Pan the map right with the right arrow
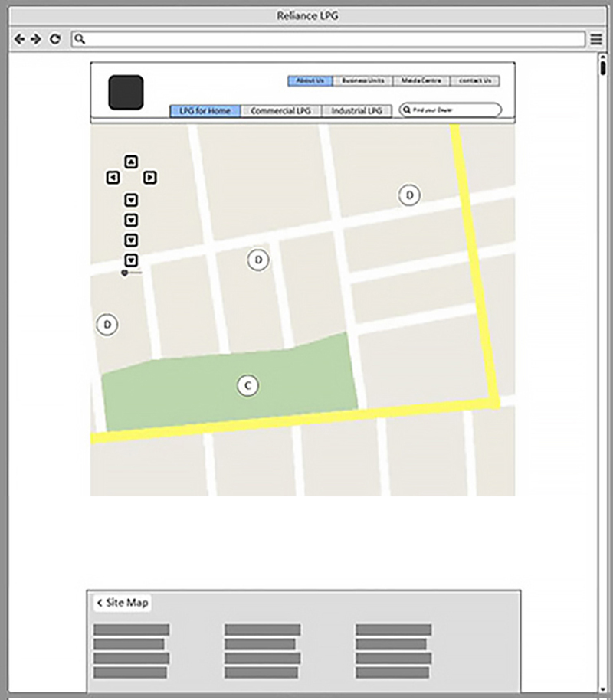Viewport: 613px width, 700px height. tap(150, 178)
